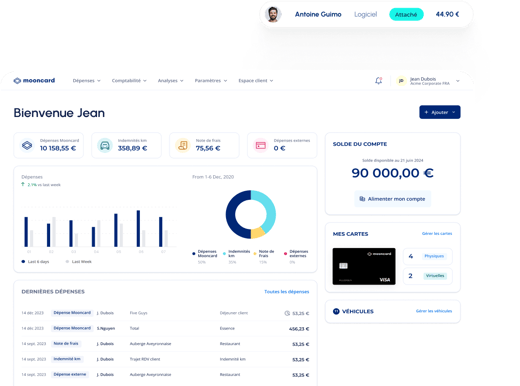Image resolution: width=520 pixels, height=386 pixels.
Task: Click the JD user avatar badge
Action: pyautogui.click(x=401, y=81)
